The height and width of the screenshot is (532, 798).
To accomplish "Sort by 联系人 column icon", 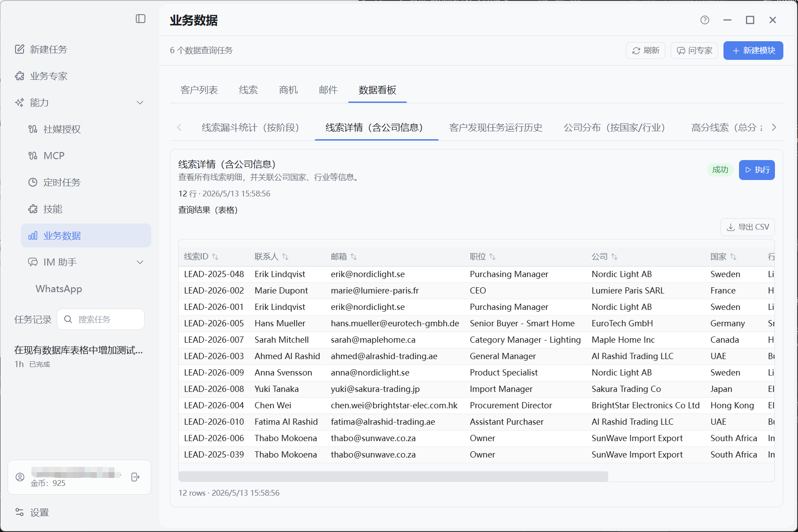I will (x=285, y=257).
